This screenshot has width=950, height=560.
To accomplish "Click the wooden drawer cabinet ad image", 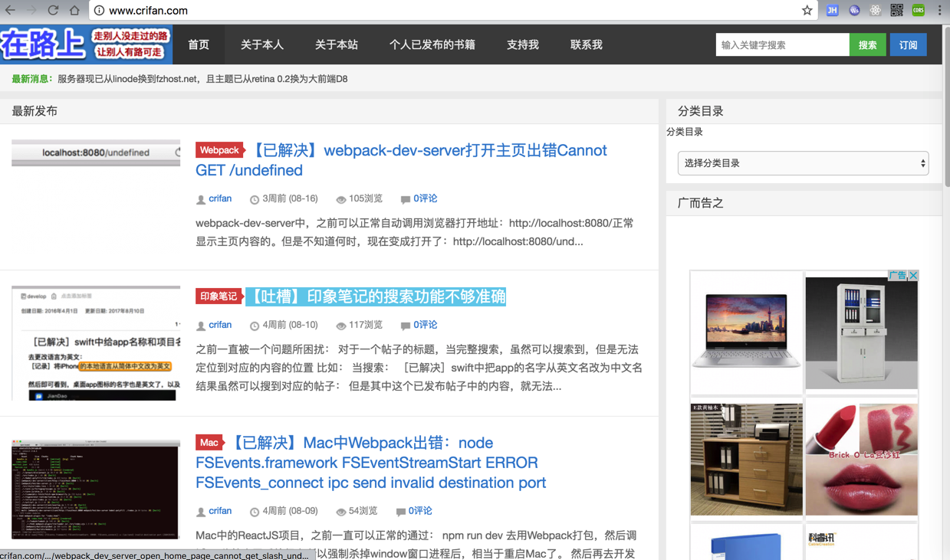I will 746,459.
